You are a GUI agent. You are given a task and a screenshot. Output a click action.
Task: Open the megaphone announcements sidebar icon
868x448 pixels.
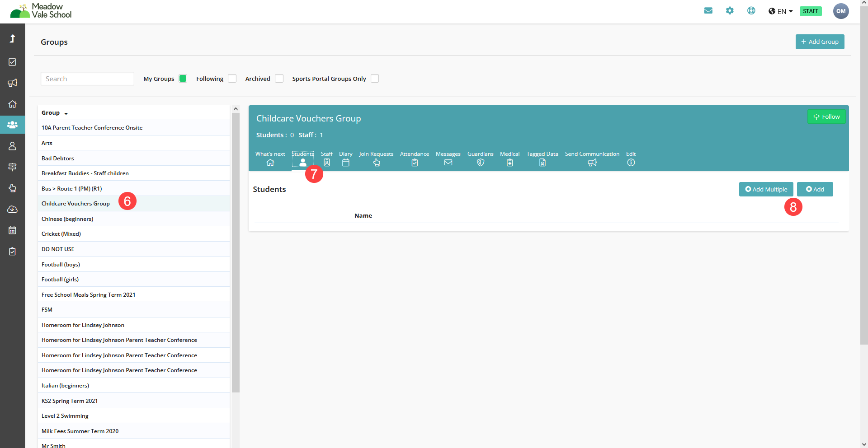[x=12, y=83]
